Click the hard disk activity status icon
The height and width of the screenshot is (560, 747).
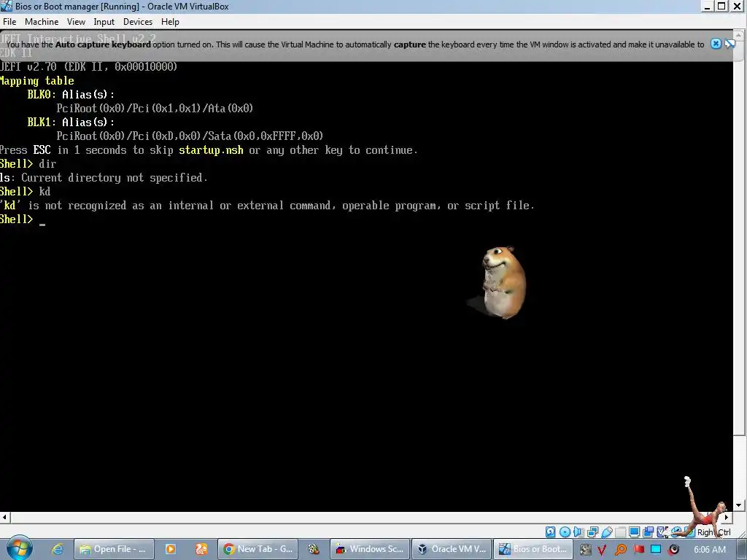tap(550, 532)
